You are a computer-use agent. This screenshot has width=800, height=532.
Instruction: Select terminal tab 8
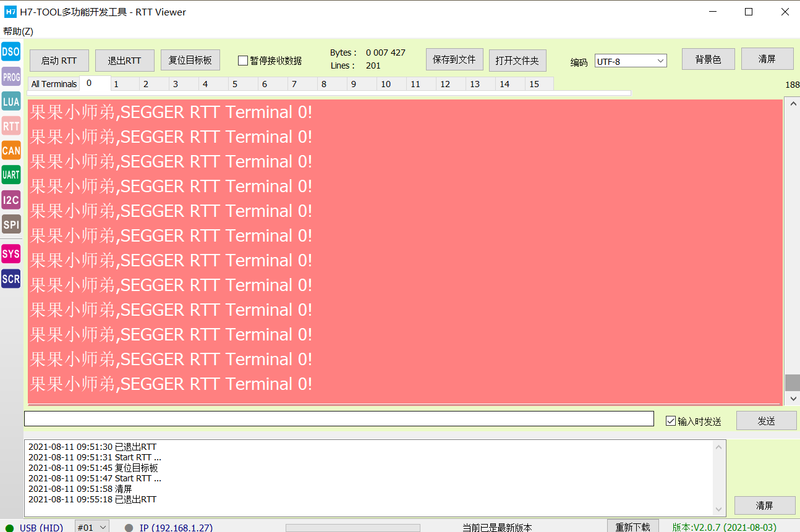coord(333,84)
